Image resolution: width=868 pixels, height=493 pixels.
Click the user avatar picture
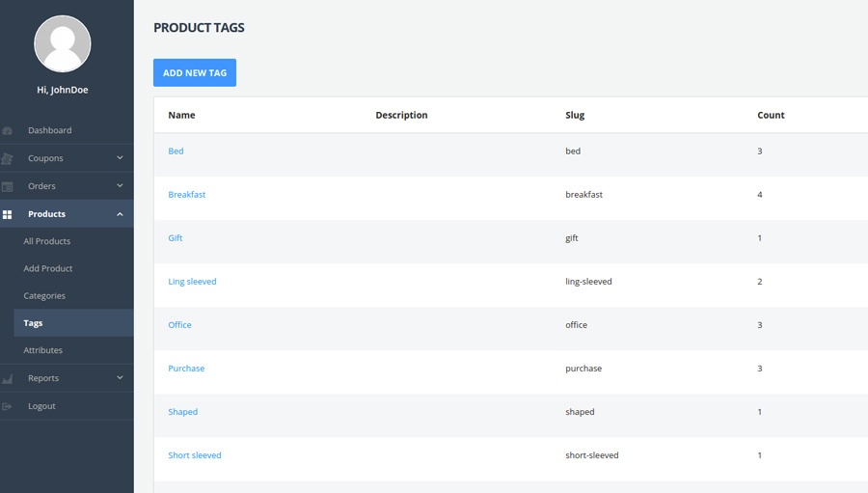click(63, 43)
